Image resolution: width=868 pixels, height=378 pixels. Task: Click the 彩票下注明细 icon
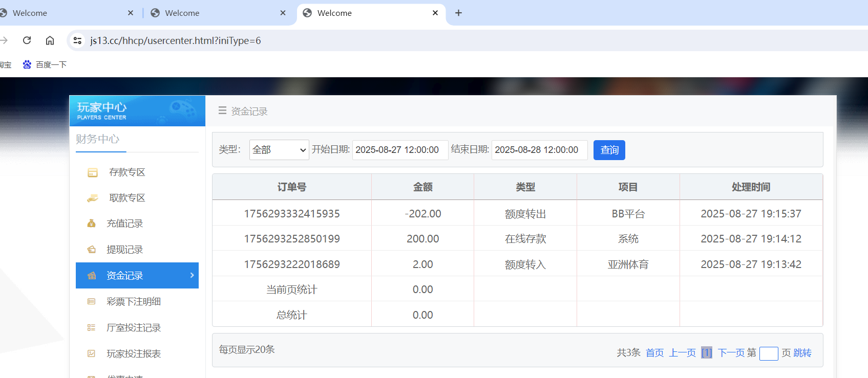[92, 302]
